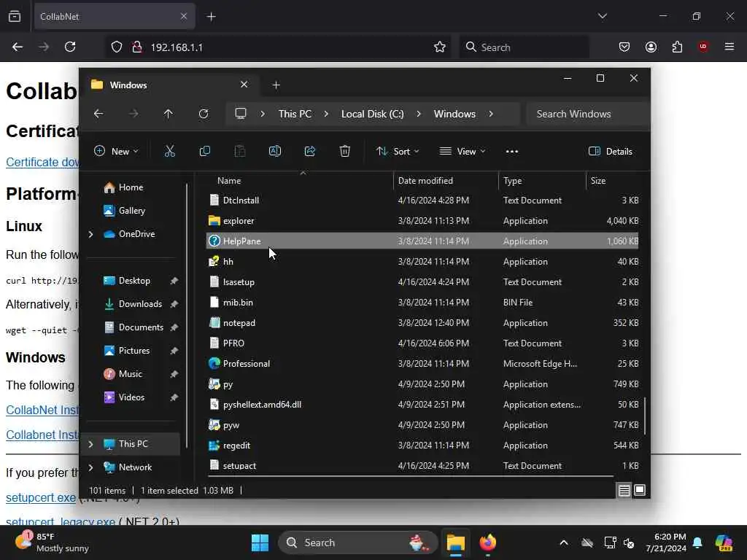Switch to large thumbnails view icon in status bar
Viewport: 747px width, 560px height.
pos(640,490)
